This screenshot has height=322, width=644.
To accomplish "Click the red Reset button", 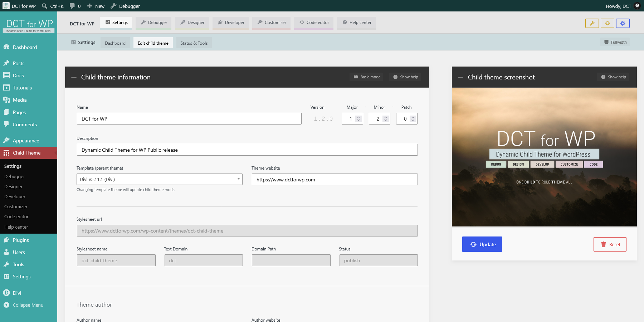I will pos(610,244).
